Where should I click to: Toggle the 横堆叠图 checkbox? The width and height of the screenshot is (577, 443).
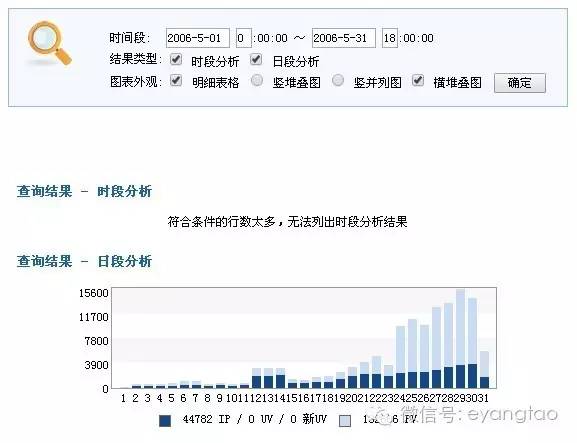click(418, 81)
